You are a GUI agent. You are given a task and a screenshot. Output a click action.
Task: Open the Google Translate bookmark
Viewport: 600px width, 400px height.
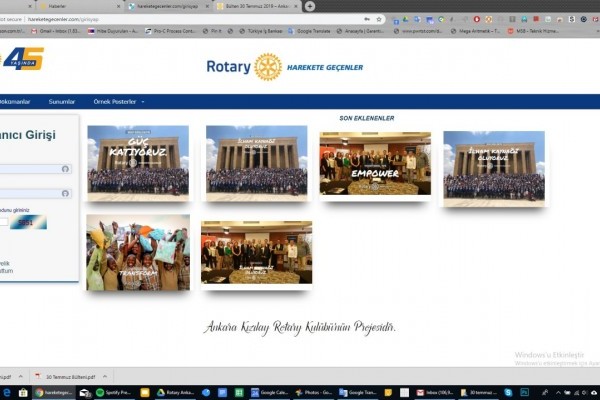309,31
